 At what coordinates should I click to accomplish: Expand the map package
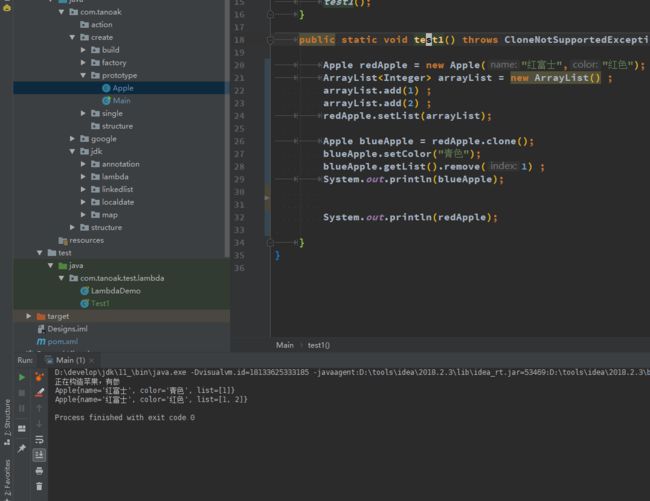[x=83, y=215]
